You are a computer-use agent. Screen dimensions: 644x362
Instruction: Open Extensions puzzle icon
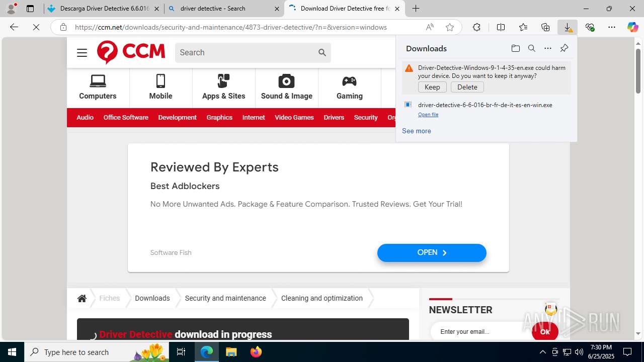click(x=476, y=27)
